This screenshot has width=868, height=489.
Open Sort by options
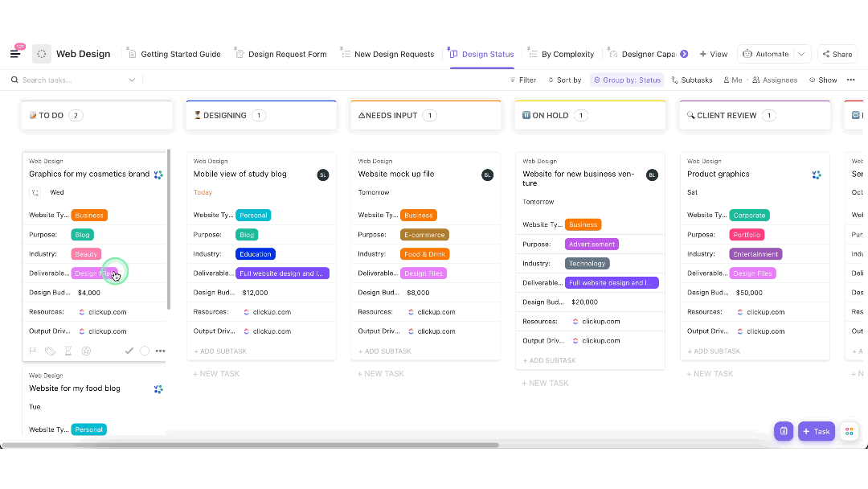click(565, 80)
